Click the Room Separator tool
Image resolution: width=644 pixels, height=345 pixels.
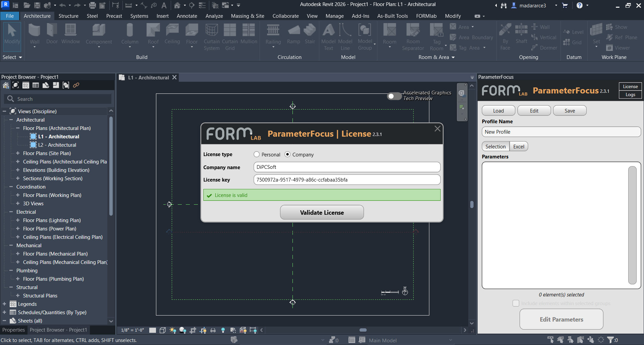coord(413,37)
